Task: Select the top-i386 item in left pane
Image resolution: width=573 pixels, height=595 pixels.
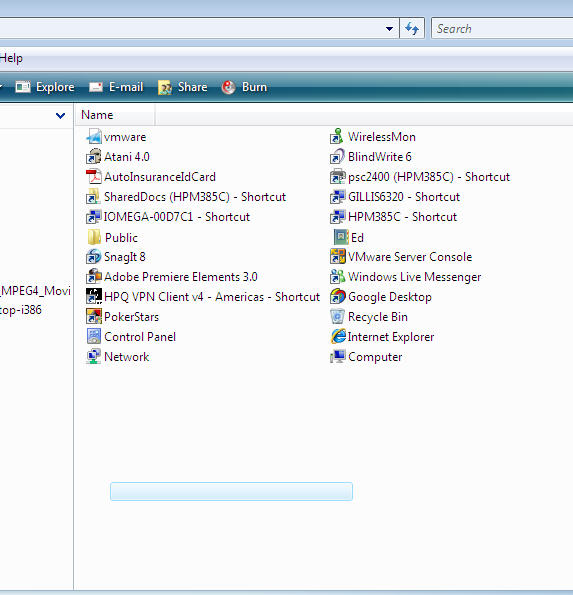Action: [x=21, y=310]
